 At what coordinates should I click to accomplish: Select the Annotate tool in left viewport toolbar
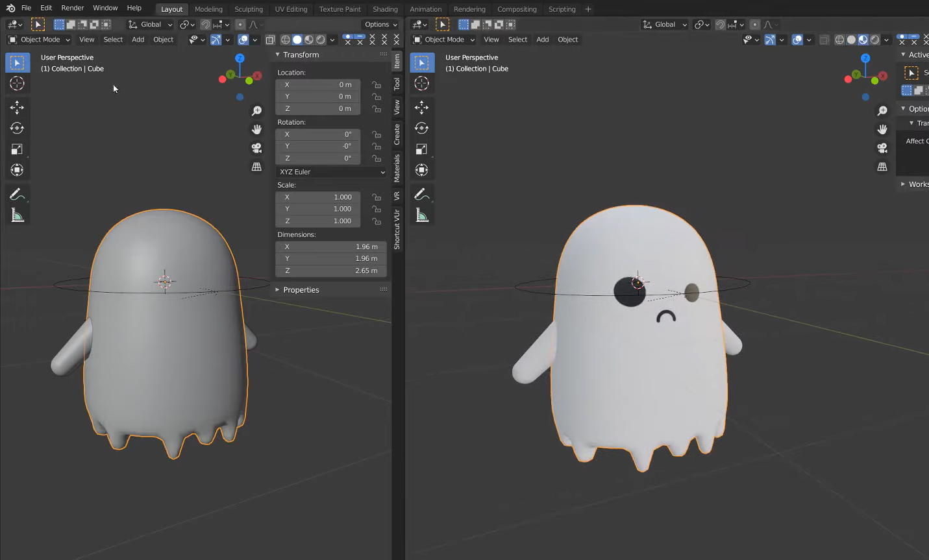pyautogui.click(x=18, y=194)
